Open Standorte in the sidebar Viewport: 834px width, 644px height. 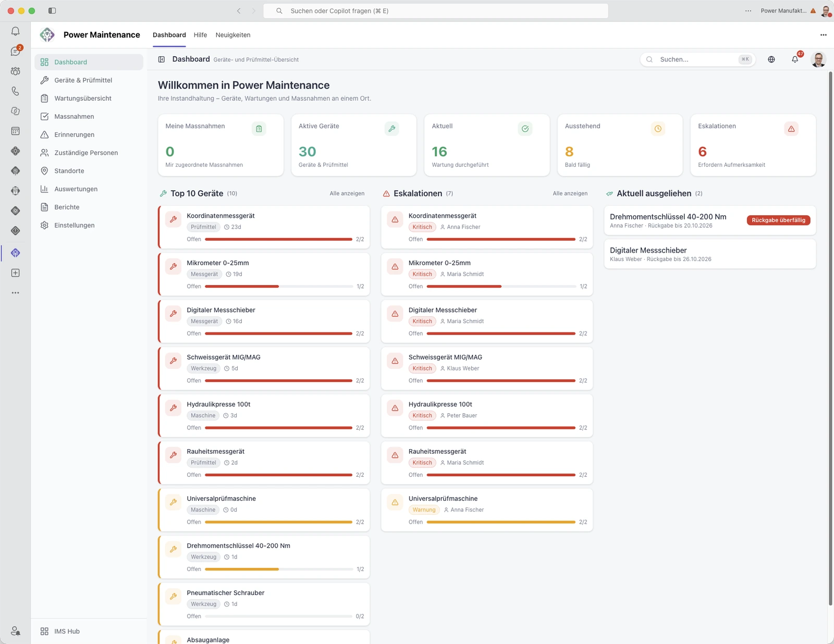point(89,171)
